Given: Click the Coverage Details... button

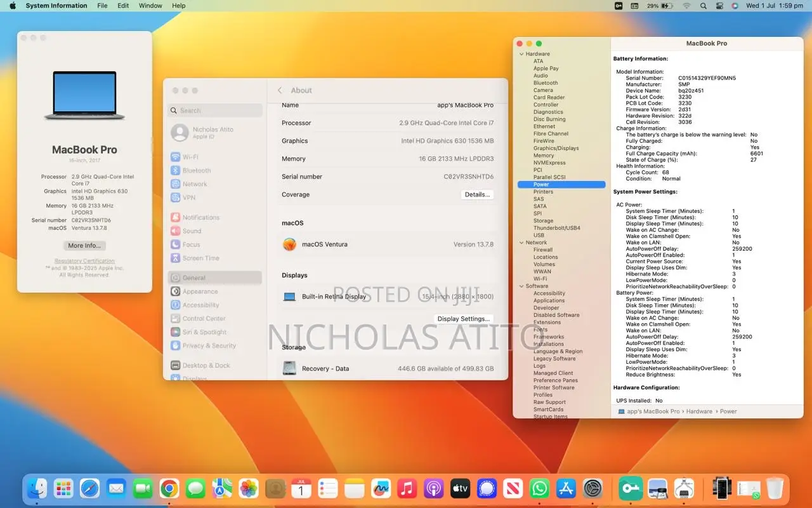Looking at the screenshot, I should coord(477,194).
